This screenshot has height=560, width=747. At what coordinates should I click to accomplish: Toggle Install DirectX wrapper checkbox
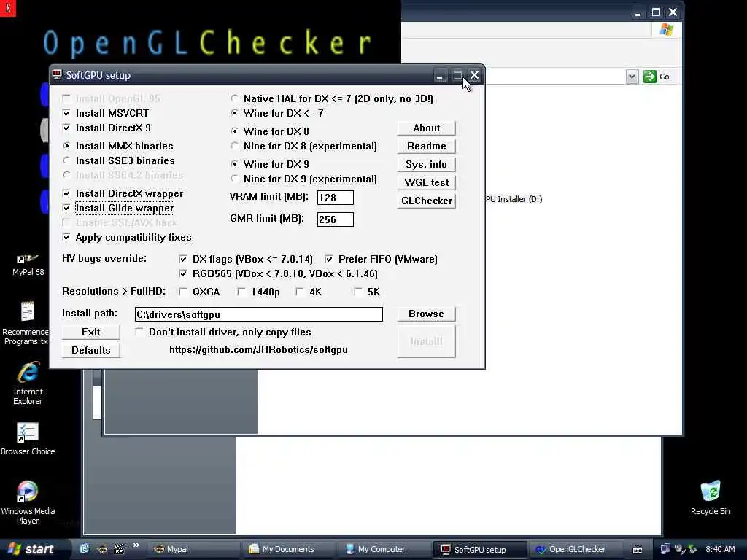tap(66, 193)
